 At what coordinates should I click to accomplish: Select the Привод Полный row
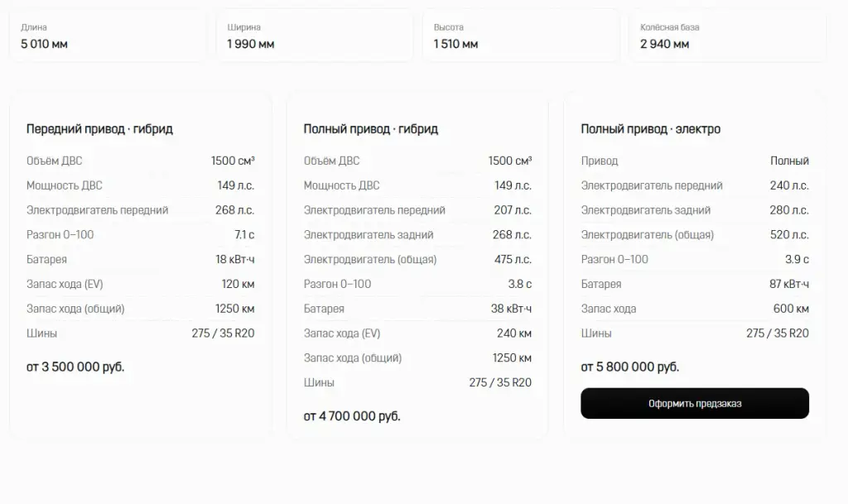695,161
